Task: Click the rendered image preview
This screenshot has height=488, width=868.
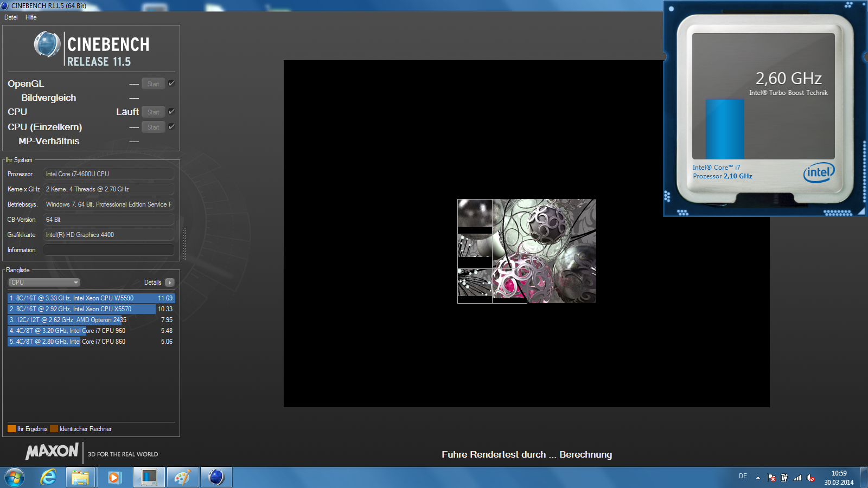Action: [x=527, y=251]
